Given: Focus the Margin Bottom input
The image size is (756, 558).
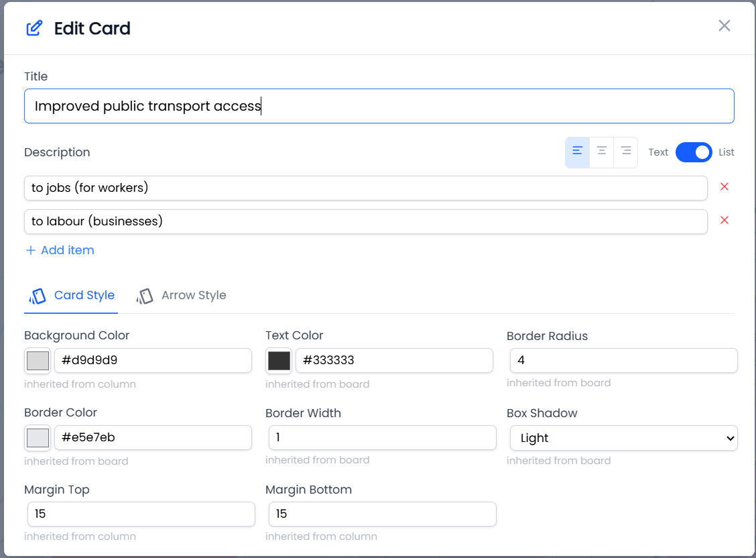Looking at the screenshot, I should pyautogui.click(x=382, y=514).
